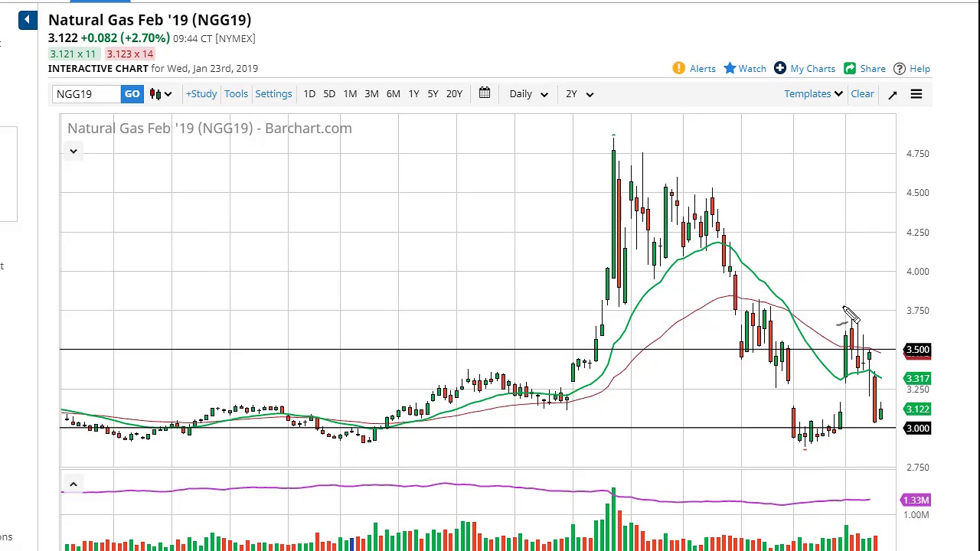Open the hamburger menu icon
The image size is (980, 551).
coord(916,94)
